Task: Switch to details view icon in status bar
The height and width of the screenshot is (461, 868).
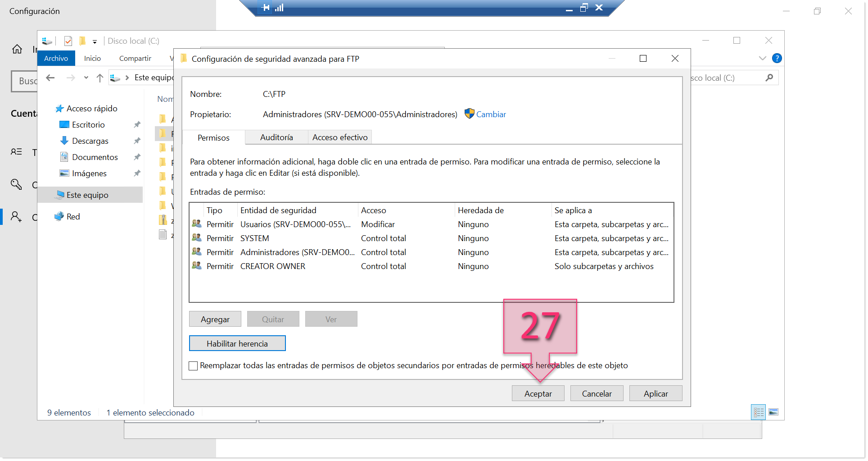Action: click(x=759, y=412)
